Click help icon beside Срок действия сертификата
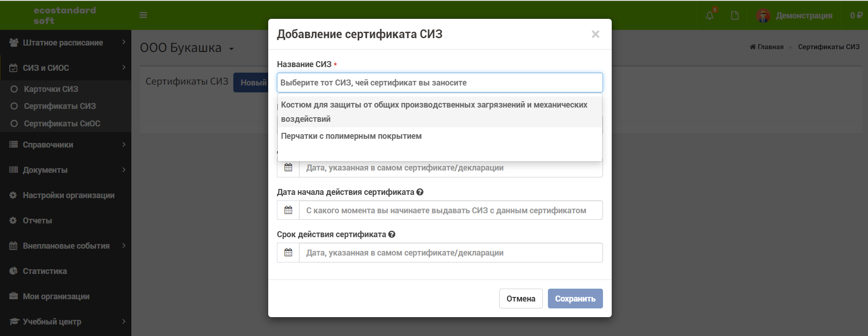868x336 pixels. (x=392, y=234)
